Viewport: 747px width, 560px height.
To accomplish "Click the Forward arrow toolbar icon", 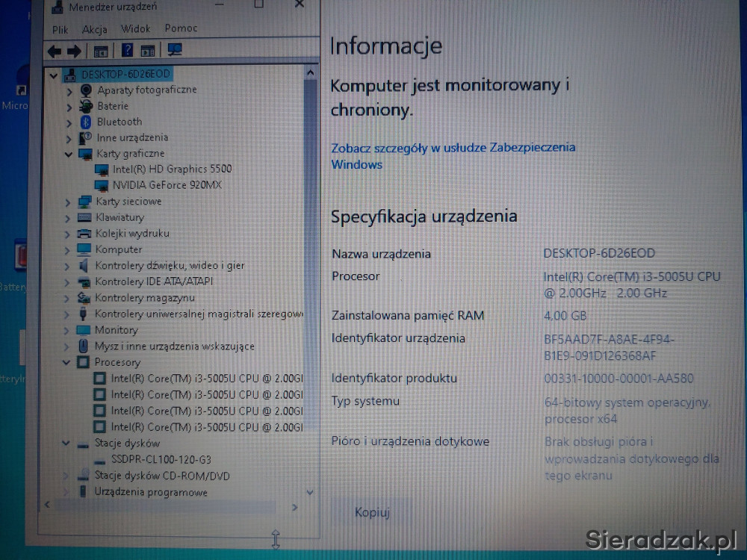I will [74, 51].
